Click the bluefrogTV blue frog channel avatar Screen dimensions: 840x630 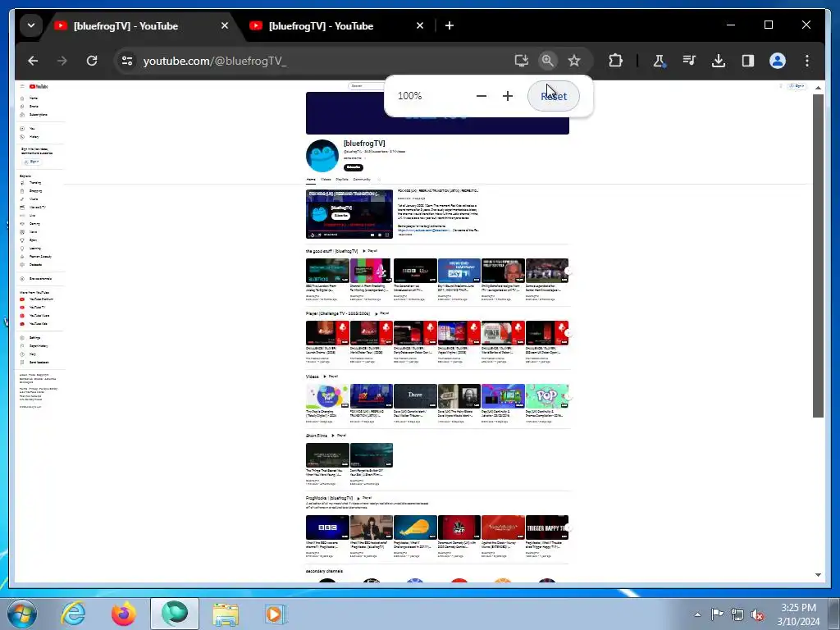coord(322,156)
